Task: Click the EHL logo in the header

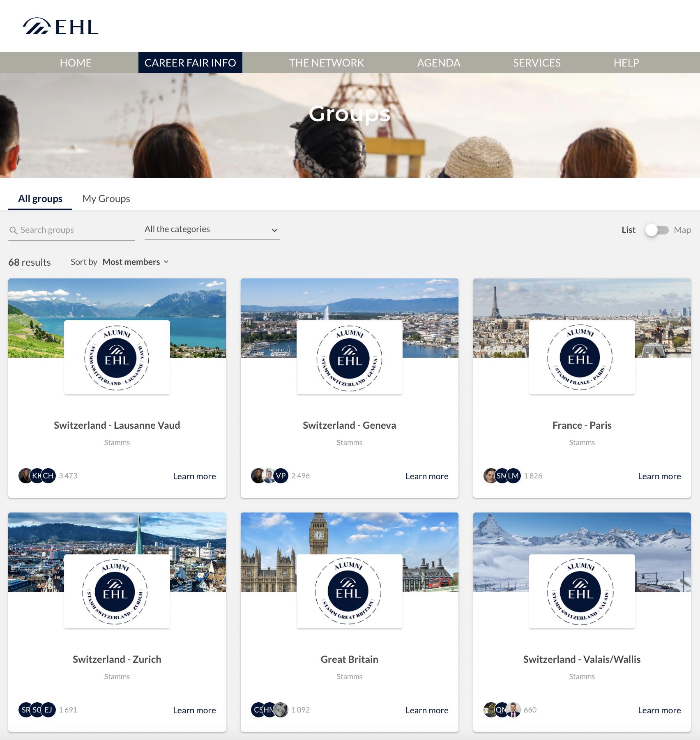Action: [x=60, y=26]
